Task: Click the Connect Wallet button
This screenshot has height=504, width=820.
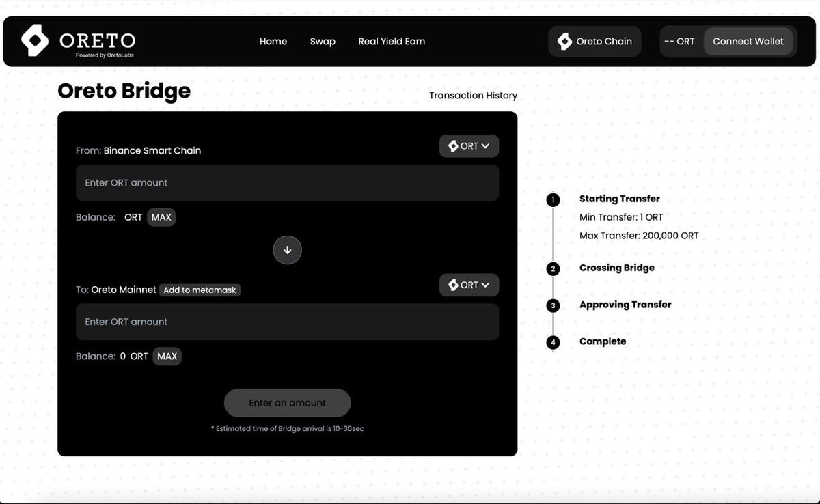Action: click(748, 42)
